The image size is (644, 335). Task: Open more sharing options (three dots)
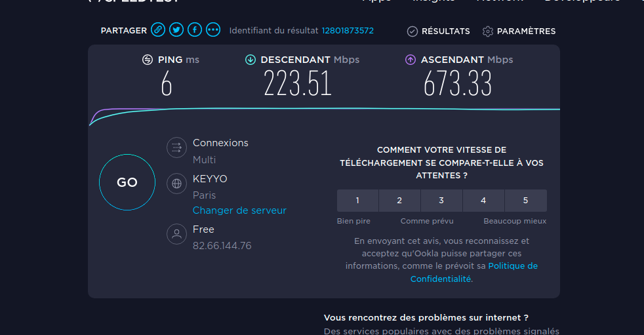[x=213, y=30]
